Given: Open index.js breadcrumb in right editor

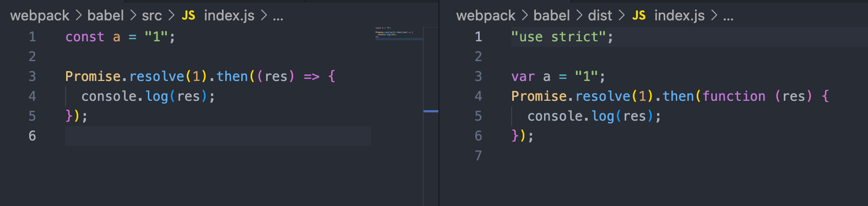Looking at the screenshot, I should (680, 15).
